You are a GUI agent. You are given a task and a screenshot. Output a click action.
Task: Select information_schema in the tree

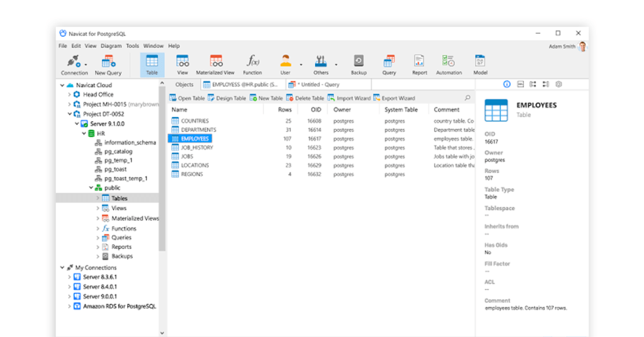(125, 143)
